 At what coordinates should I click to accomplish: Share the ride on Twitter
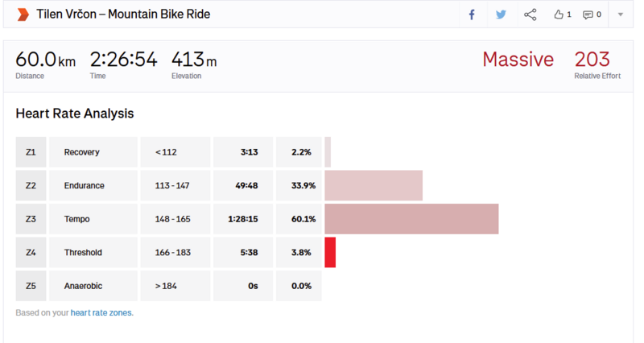tap(501, 14)
